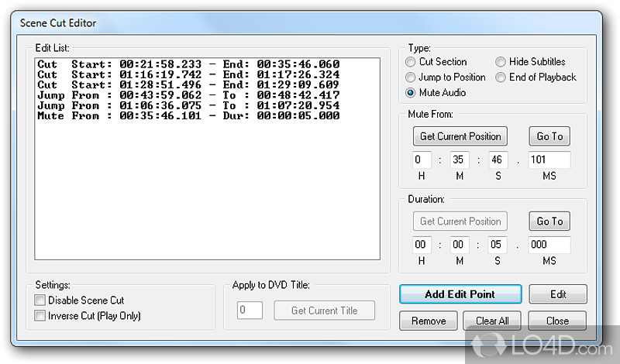Click the Remove button
This screenshot has height=364, width=620.
[429, 321]
